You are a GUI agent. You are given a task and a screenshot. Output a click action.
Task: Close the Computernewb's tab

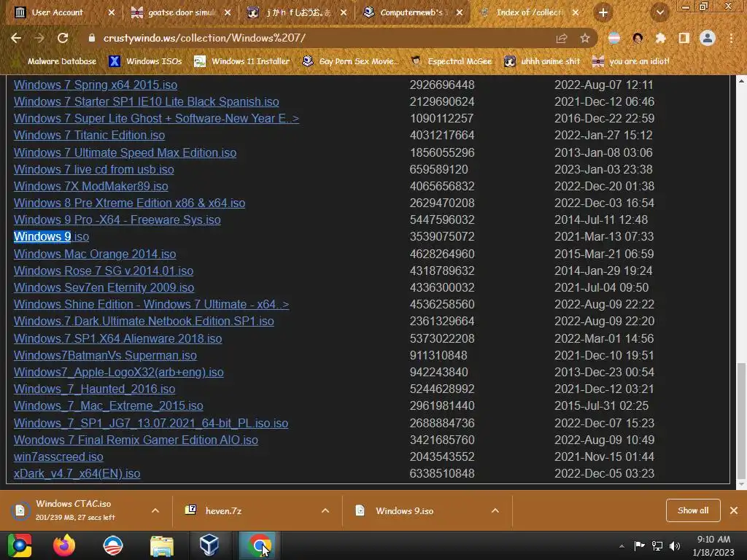[x=460, y=12]
